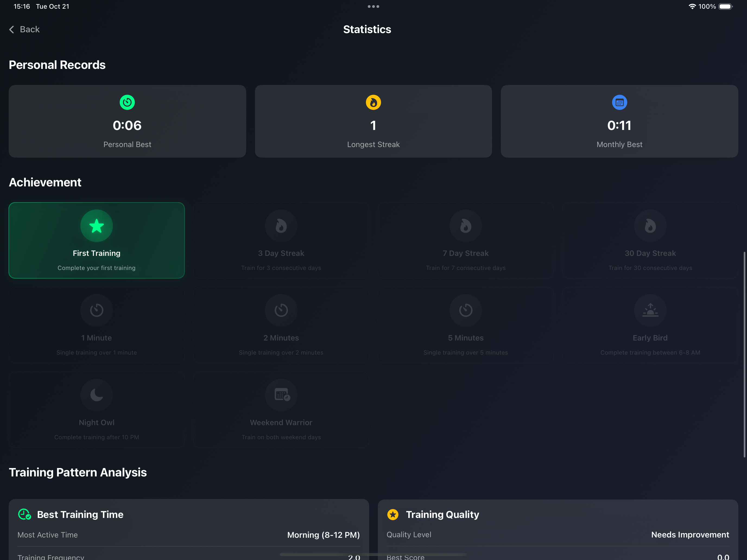Click the Training Quality star icon

click(393, 514)
